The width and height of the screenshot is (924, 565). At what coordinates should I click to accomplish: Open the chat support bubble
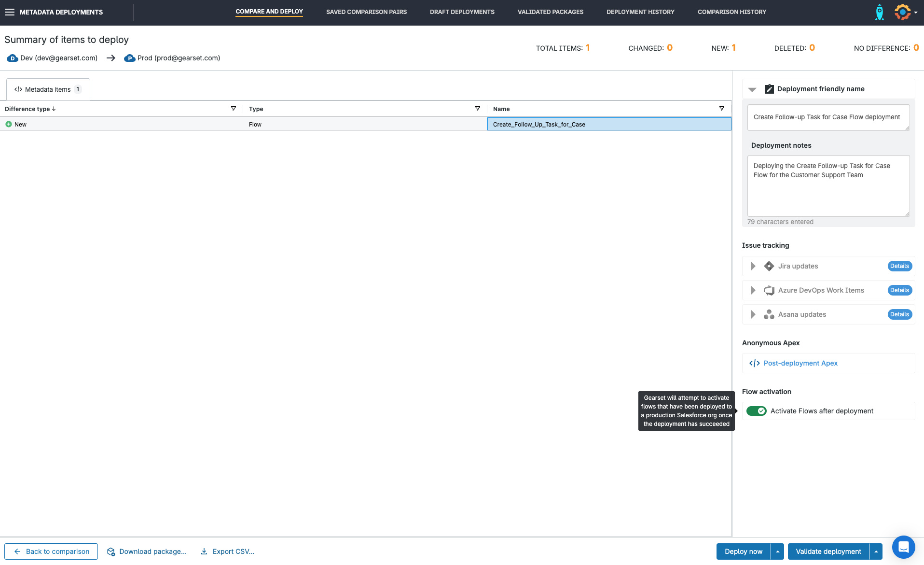click(x=903, y=547)
